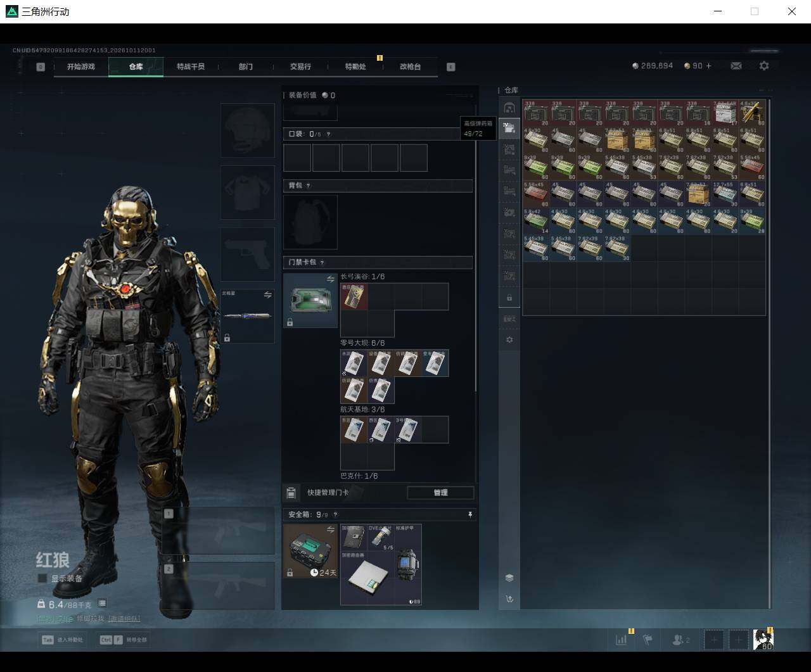Open the 交易行 tab
This screenshot has width=811, height=672.
(x=300, y=67)
